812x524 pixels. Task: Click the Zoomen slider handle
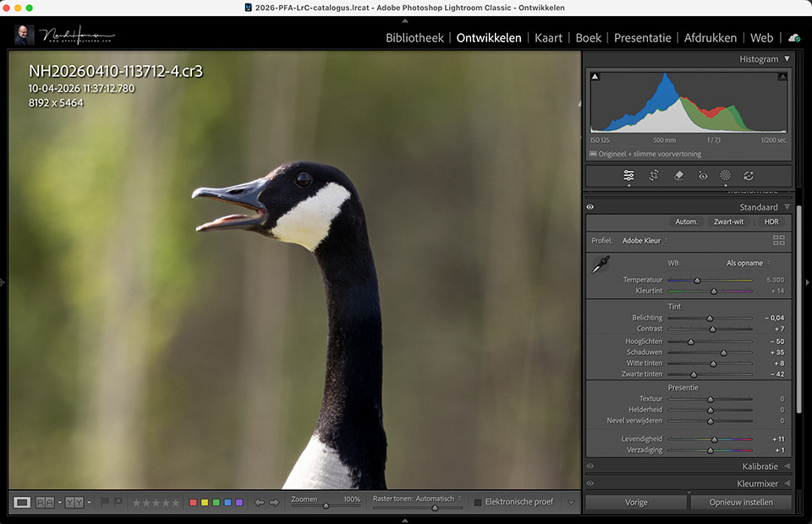(x=326, y=505)
